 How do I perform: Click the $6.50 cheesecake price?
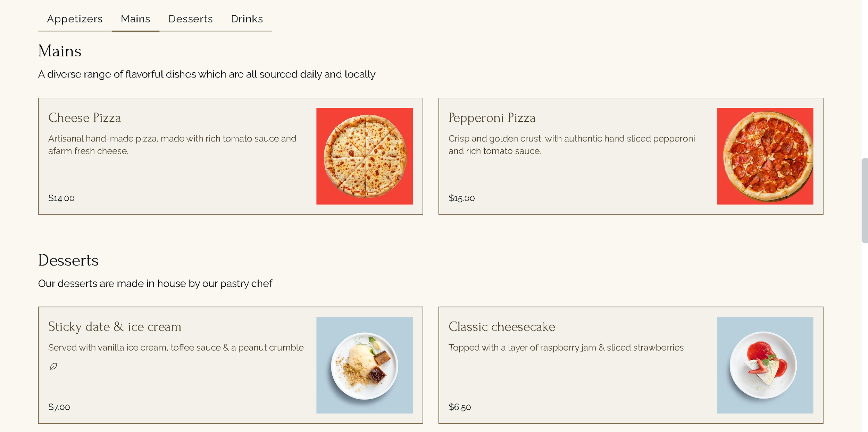[460, 407]
